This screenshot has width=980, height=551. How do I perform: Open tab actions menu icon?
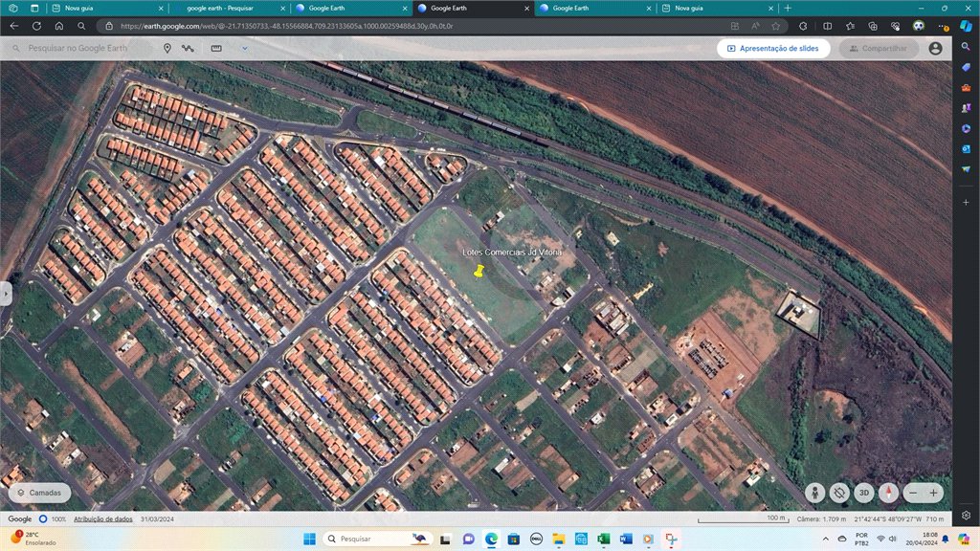(x=34, y=8)
